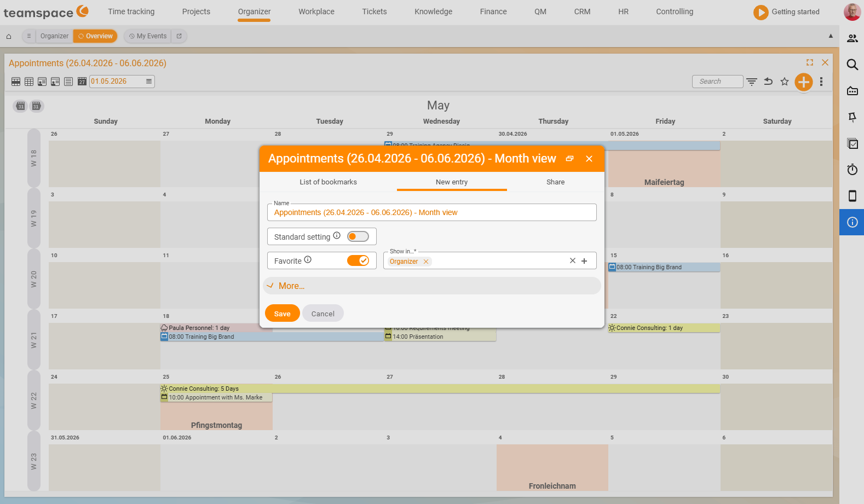Viewport: 864px width, 504px height.
Task: Click the star bookmark icon in toolbar
Action: [x=785, y=82]
